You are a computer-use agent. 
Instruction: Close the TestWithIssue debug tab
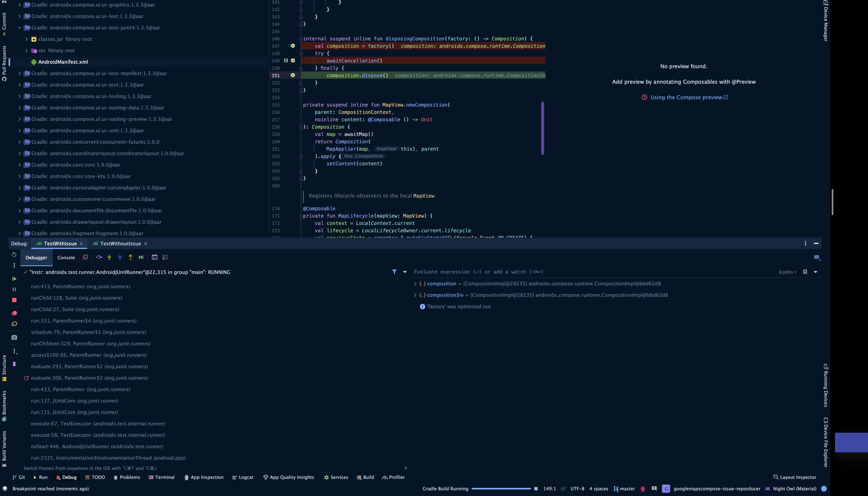pyautogui.click(x=81, y=244)
